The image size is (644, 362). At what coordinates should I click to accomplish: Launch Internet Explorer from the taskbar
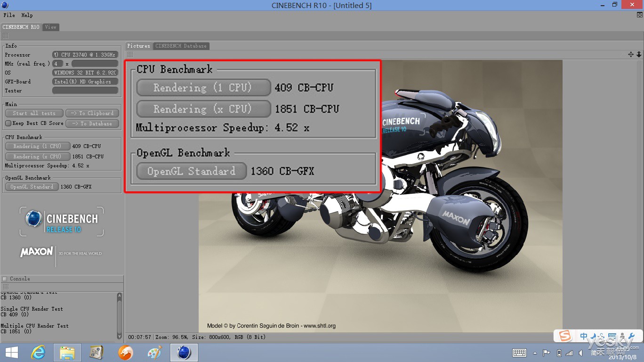(39, 353)
